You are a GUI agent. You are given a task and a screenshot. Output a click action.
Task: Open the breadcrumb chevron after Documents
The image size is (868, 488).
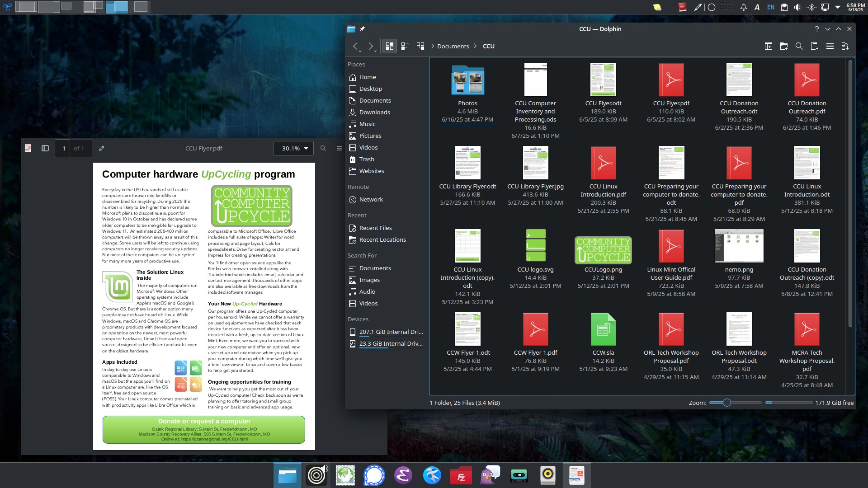[x=476, y=46]
